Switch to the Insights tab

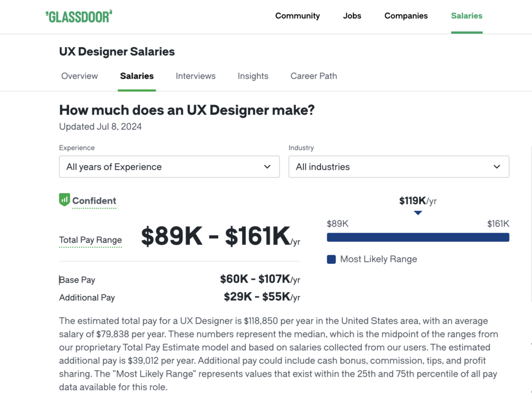pos(253,76)
